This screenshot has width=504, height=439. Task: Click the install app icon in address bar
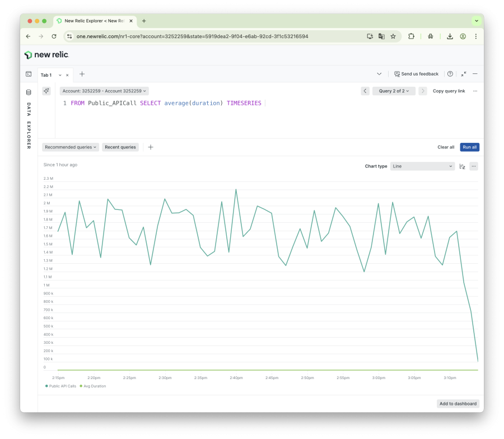point(370,36)
